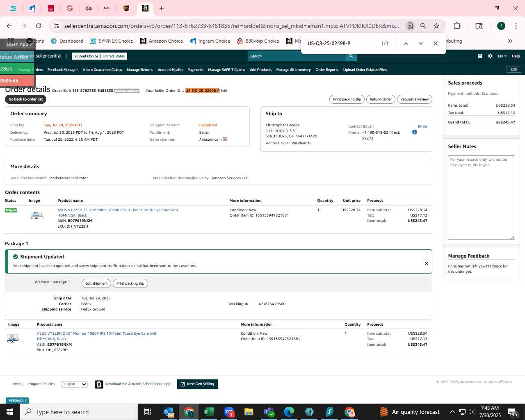
Task: Open SYNNEX Choice bookmark
Action: pos(112,41)
